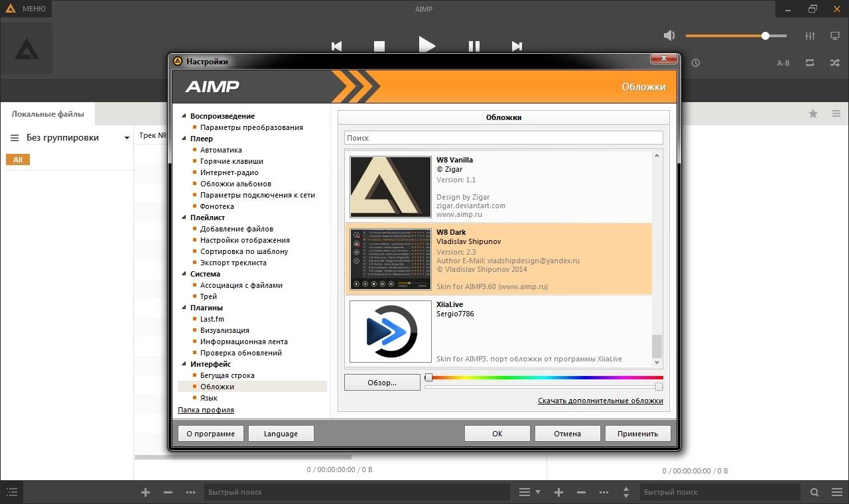This screenshot has width=849, height=504.
Task: Open Горячие клавиши settings page
Action: pyautogui.click(x=231, y=161)
